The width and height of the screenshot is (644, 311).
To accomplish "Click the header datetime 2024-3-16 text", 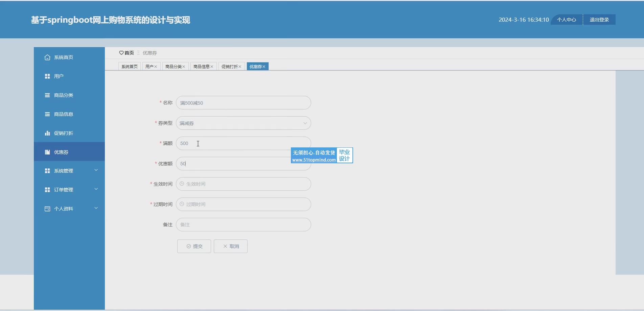I will 524,20.
